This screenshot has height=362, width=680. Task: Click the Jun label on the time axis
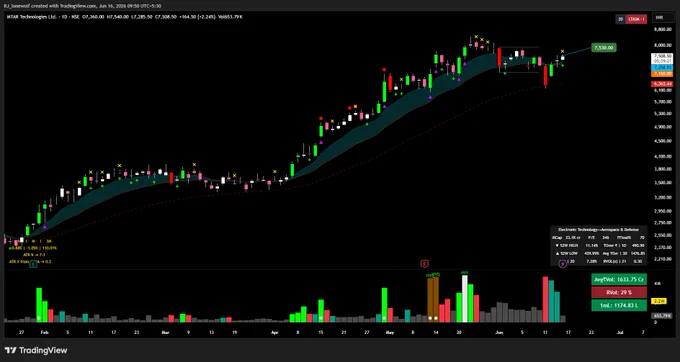[499, 333]
